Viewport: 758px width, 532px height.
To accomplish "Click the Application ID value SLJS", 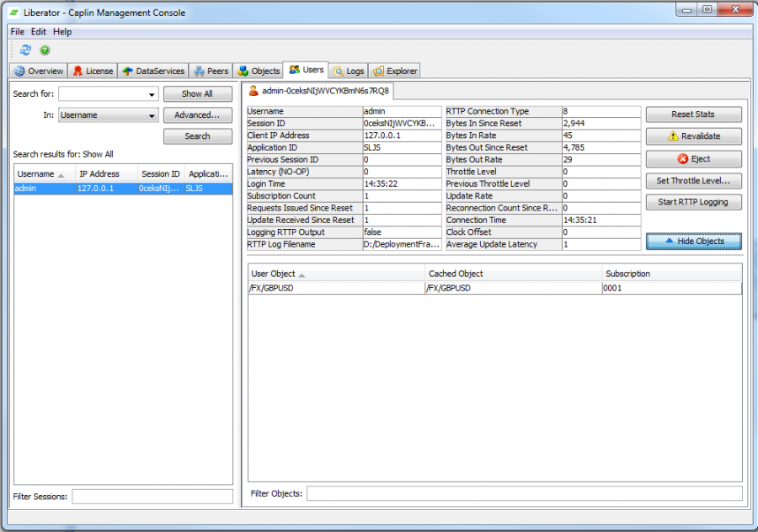I will pos(403,147).
